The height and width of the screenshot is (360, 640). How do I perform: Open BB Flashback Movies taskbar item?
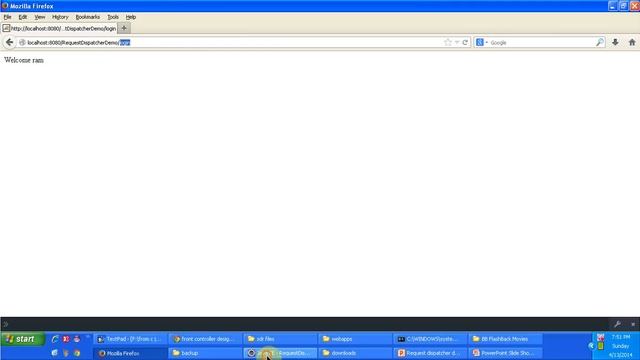click(505, 339)
